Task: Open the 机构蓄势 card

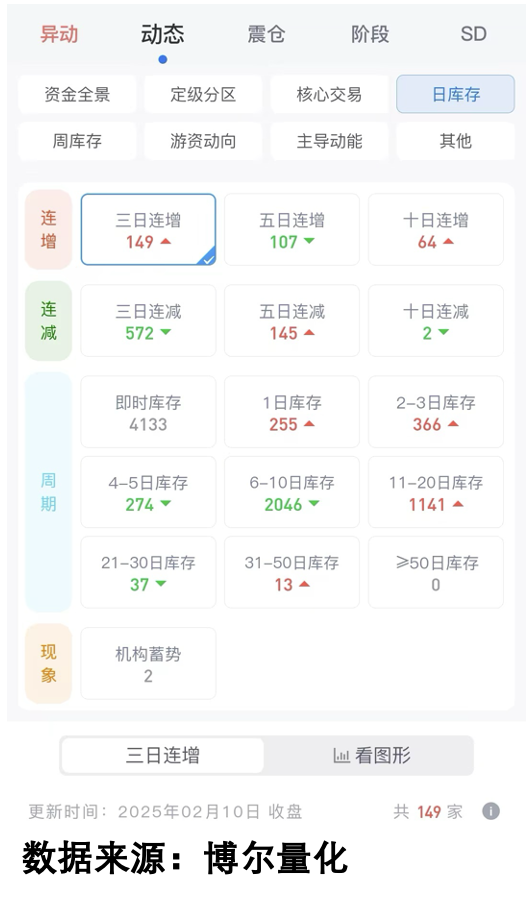Action: pyautogui.click(x=148, y=664)
